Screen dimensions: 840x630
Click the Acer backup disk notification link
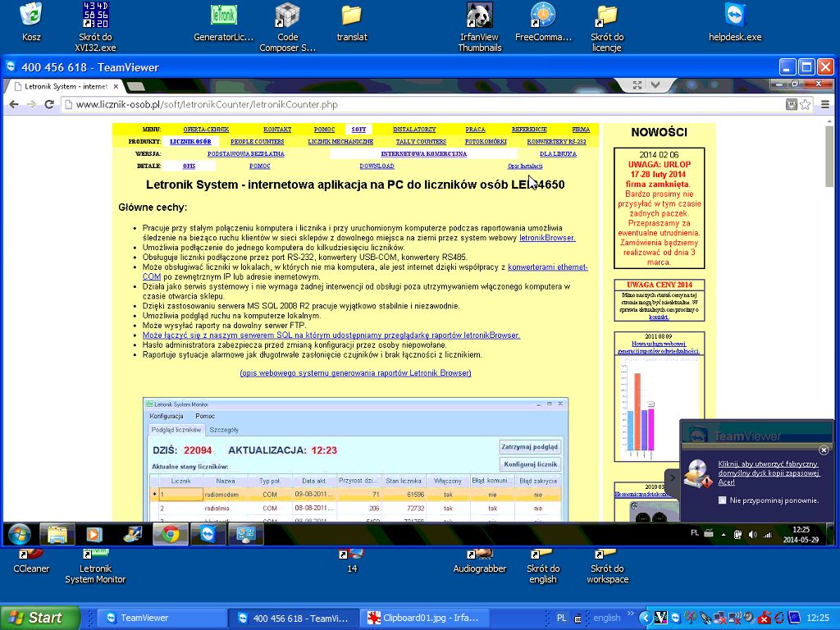tap(768, 472)
